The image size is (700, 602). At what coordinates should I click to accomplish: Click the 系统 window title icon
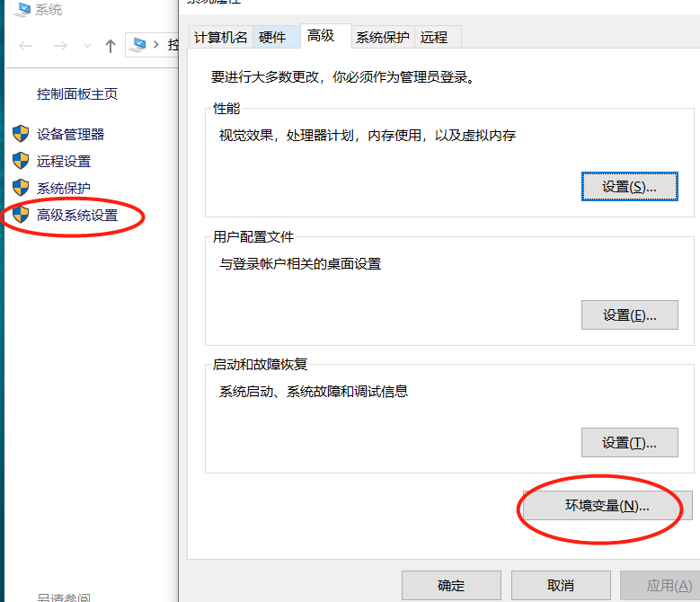tap(22, 10)
